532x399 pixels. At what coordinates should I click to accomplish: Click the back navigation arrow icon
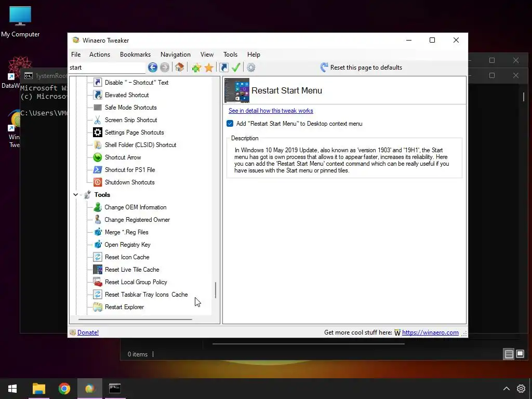153,68
